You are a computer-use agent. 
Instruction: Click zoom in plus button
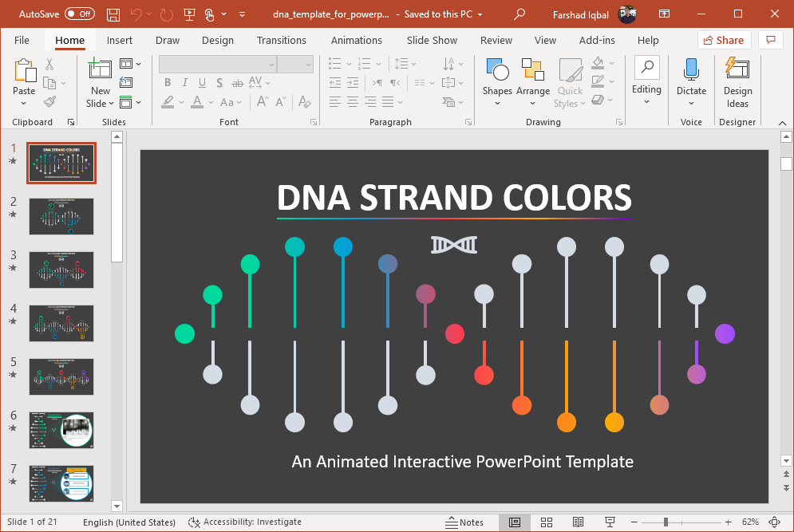pos(729,522)
